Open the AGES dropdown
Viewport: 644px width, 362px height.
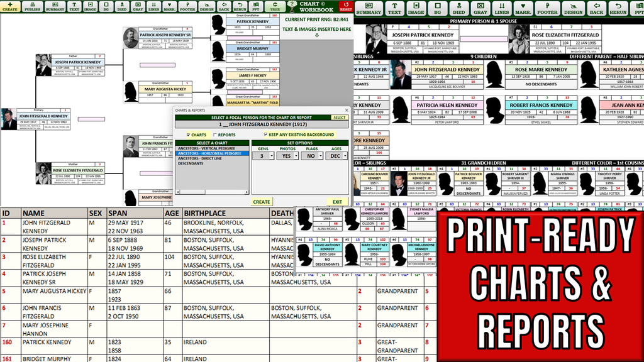point(345,156)
